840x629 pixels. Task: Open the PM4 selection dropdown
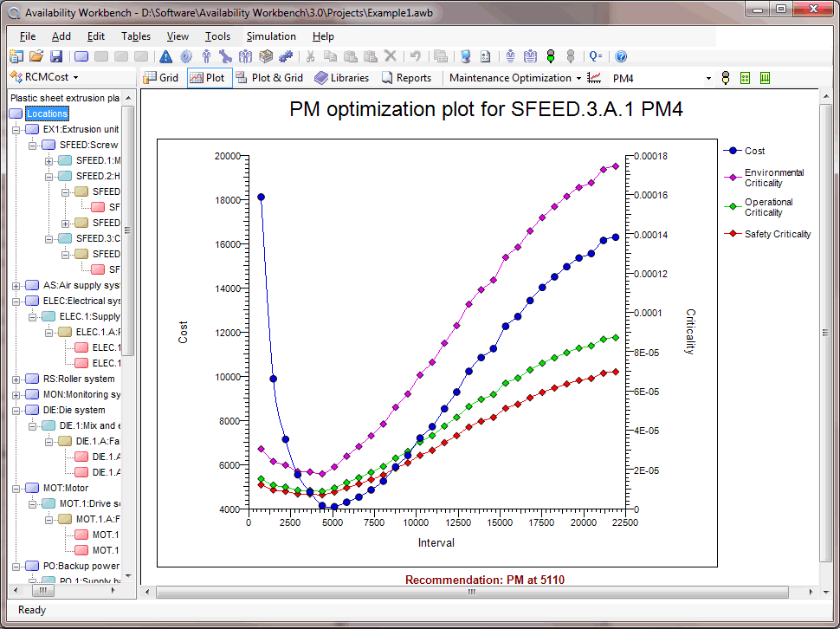coord(708,78)
